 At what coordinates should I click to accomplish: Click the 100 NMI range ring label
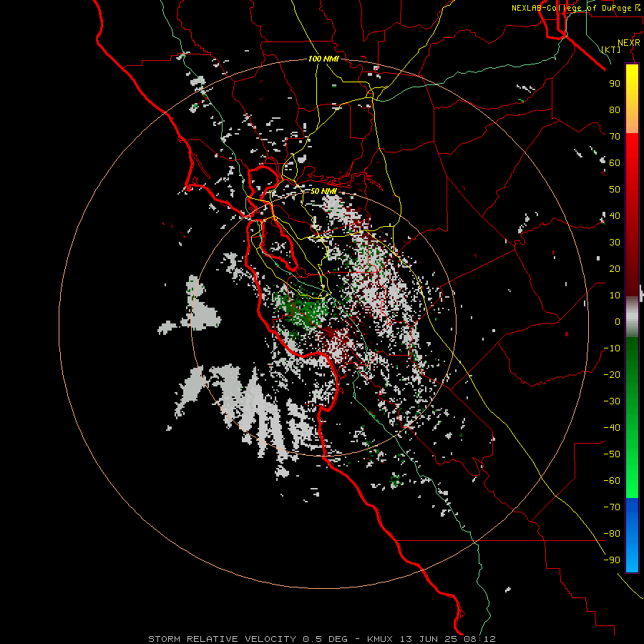click(323, 59)
